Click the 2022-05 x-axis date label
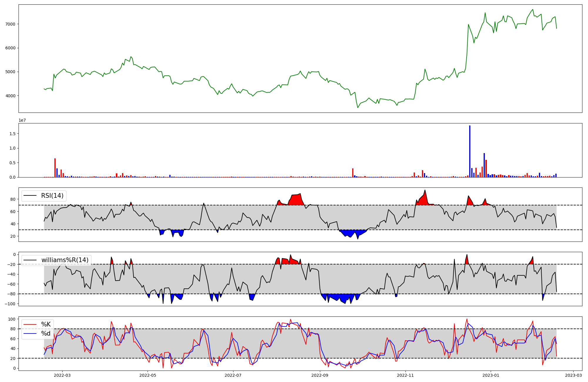 tap(148, 375)
